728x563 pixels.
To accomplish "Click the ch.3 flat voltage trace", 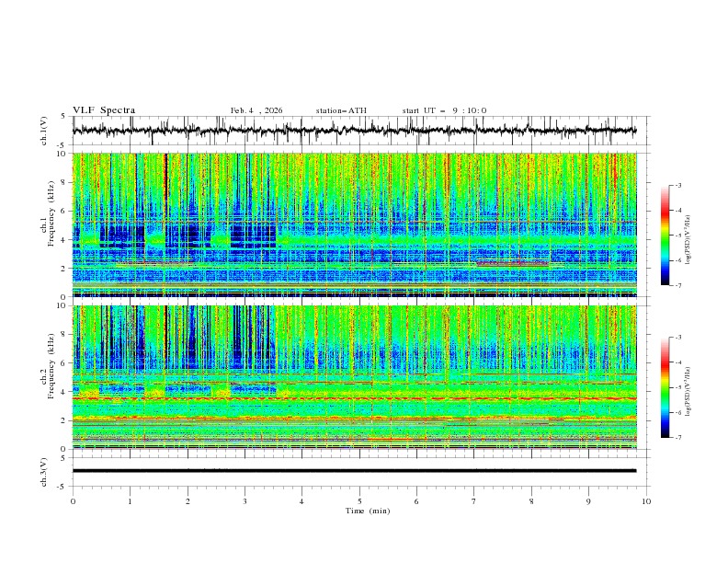I will [354, 471].
